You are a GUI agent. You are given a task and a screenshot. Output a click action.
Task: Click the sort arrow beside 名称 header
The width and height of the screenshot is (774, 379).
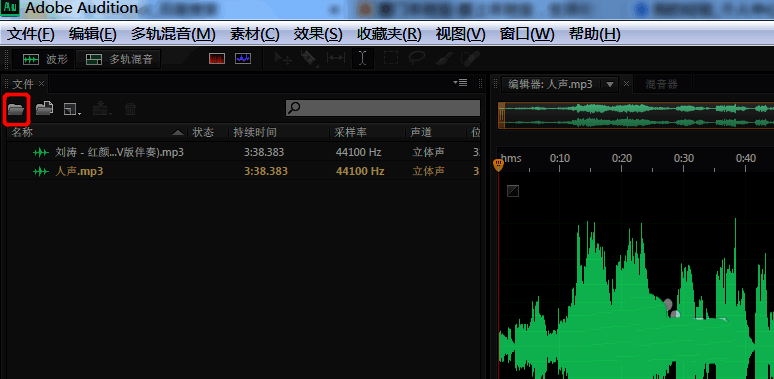178,133
